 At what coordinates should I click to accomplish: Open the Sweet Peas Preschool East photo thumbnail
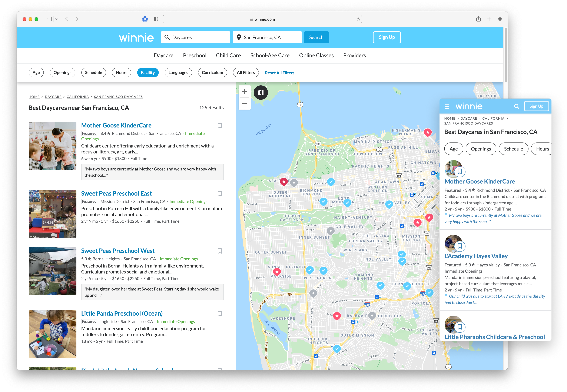pyautogui.click(x=52, y=213)
